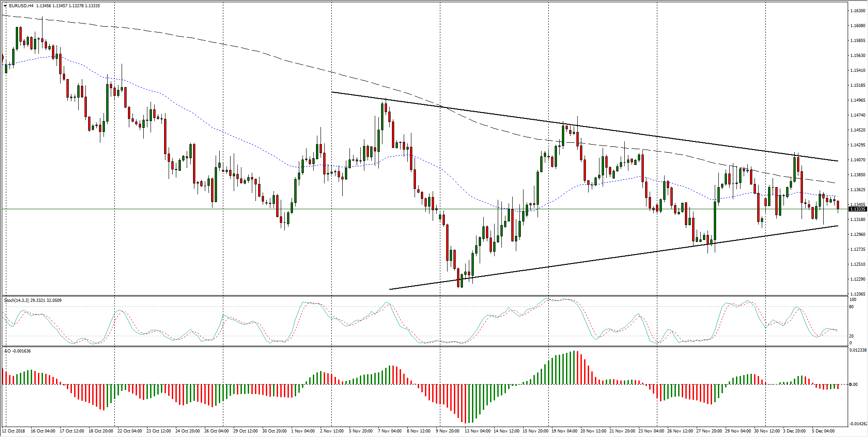
Task: Click the 12 Oct 2018 date label
Action: pos(14,431)
